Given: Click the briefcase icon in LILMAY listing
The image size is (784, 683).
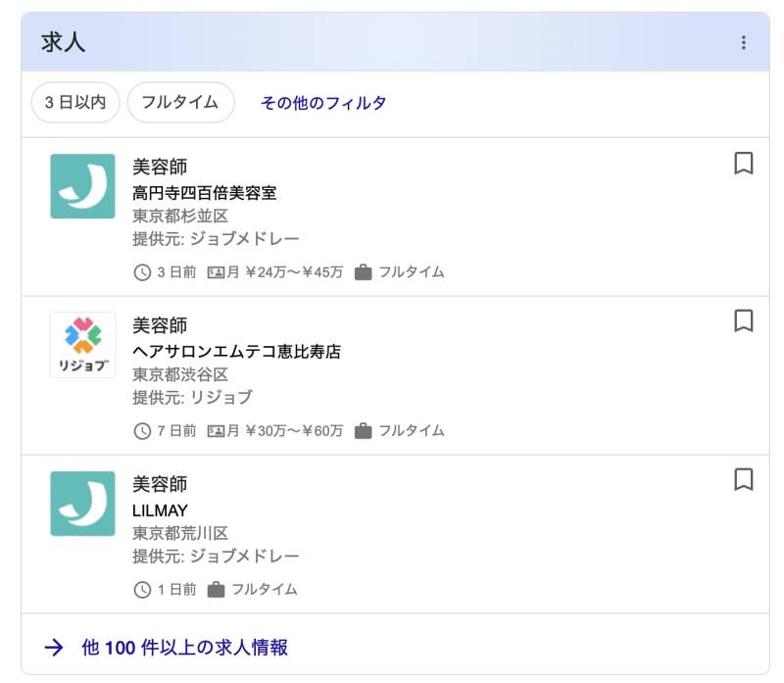Looking at the screenshot, I should (x=216, y=590).
